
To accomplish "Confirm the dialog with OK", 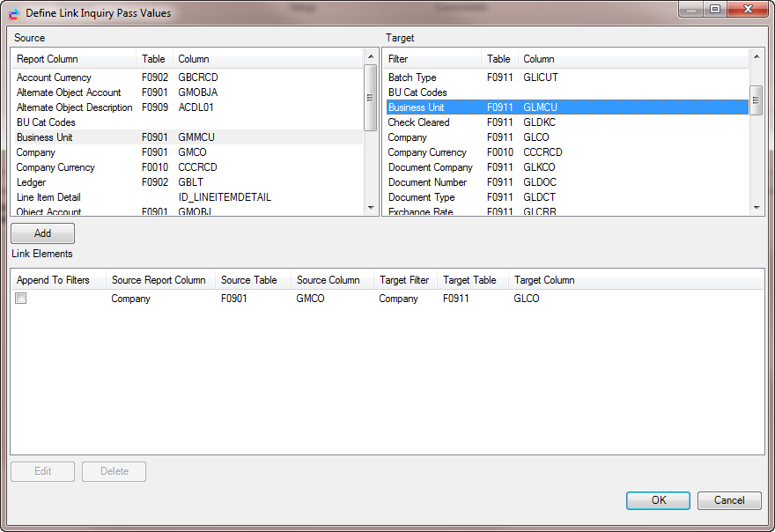I will click(658, 500).
